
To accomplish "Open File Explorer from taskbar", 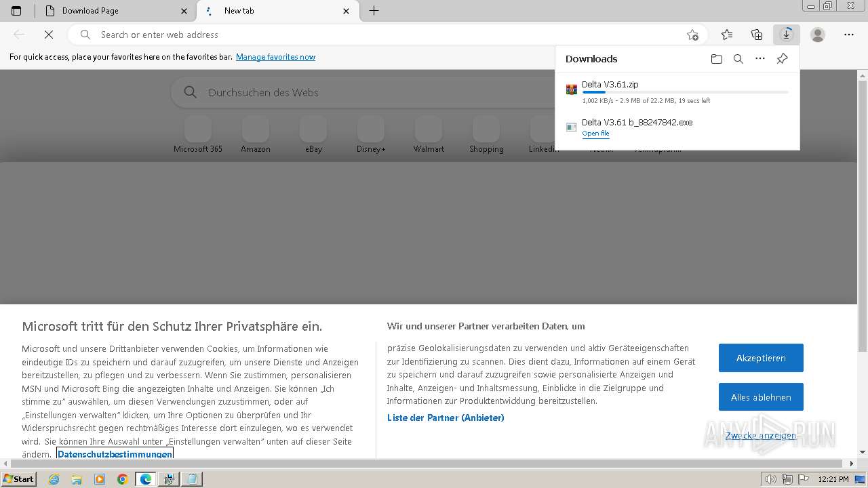I will [x=77, y=479].
